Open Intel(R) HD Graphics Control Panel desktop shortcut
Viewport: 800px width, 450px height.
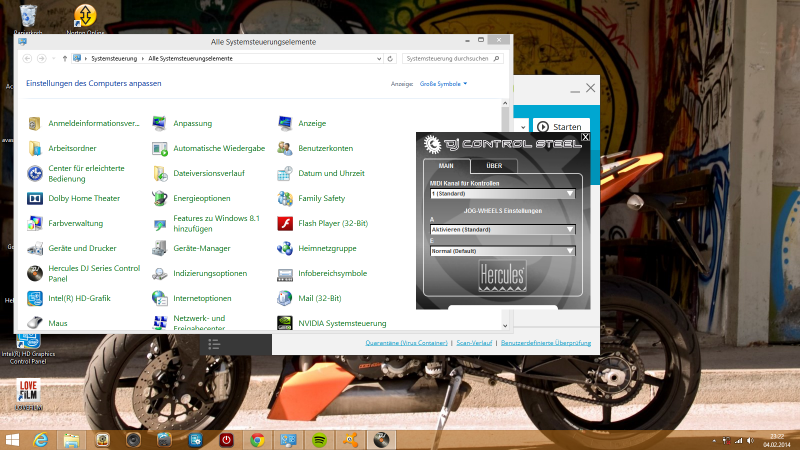pos(28,349)
